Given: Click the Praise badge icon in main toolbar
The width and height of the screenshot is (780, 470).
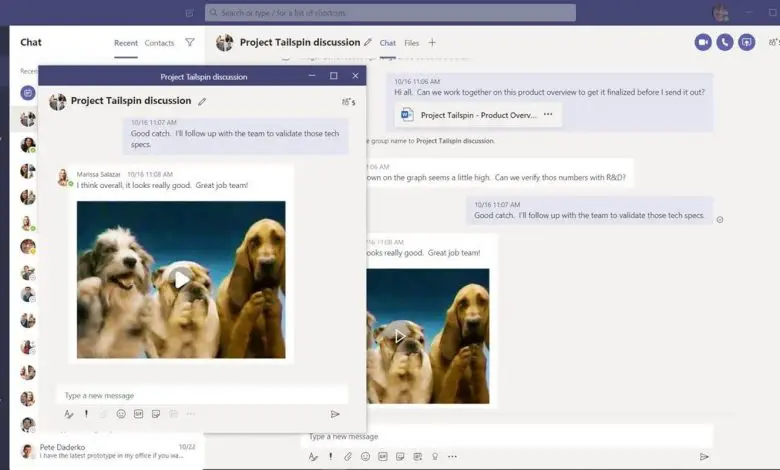Looking at the screenshot, I should (435, 457).
